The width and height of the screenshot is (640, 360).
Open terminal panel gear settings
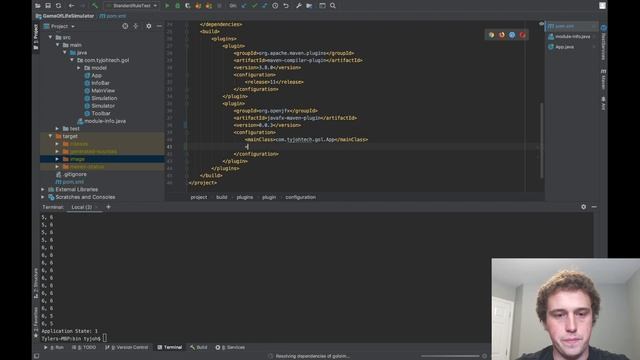click(x=583, y=207)
